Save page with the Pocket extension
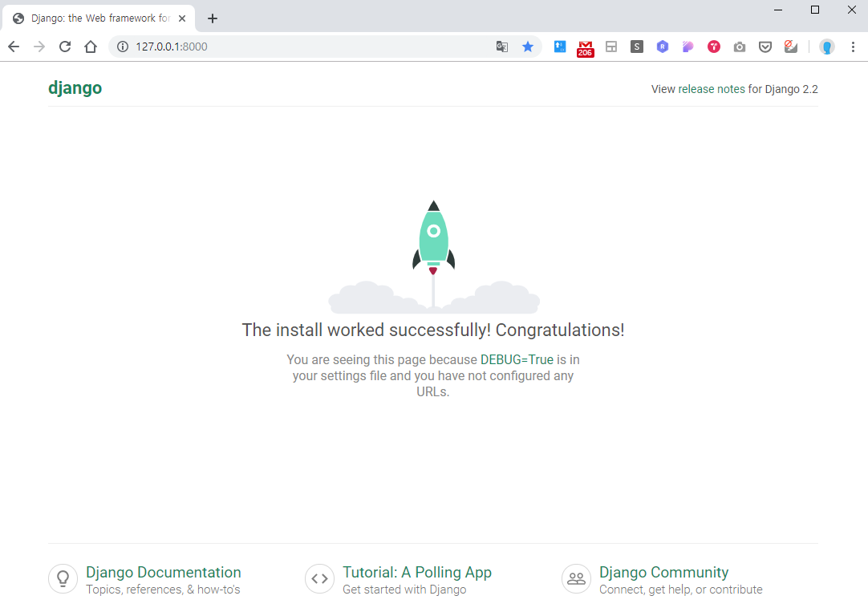This screenshot has width=868, height=616. point(765,47)
